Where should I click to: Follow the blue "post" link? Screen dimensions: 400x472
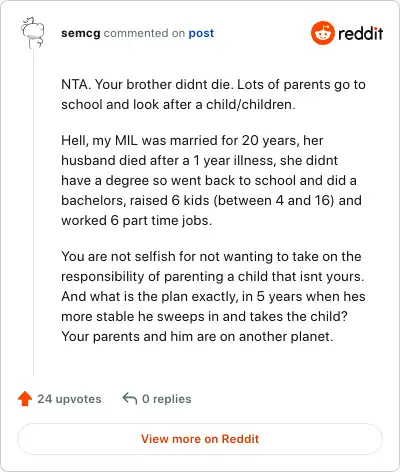201,34
